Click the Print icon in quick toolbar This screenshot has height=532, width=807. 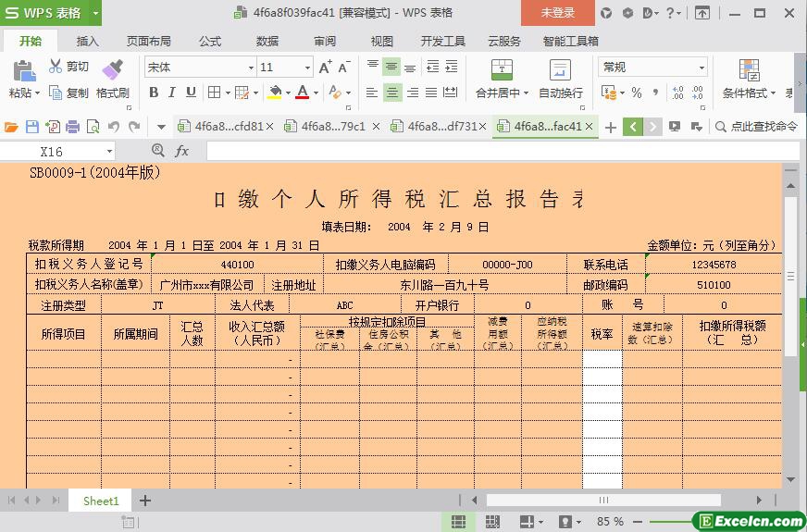73,127
